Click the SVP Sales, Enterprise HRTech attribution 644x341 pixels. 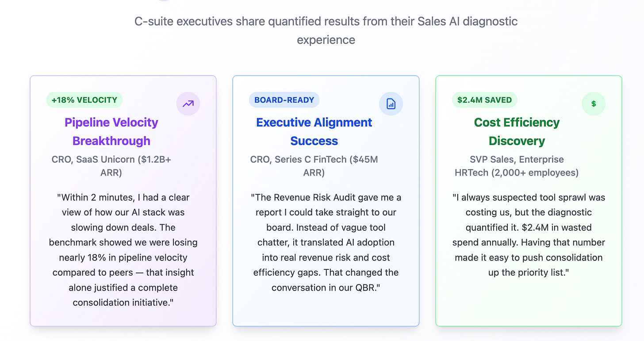tap(517, 166)
